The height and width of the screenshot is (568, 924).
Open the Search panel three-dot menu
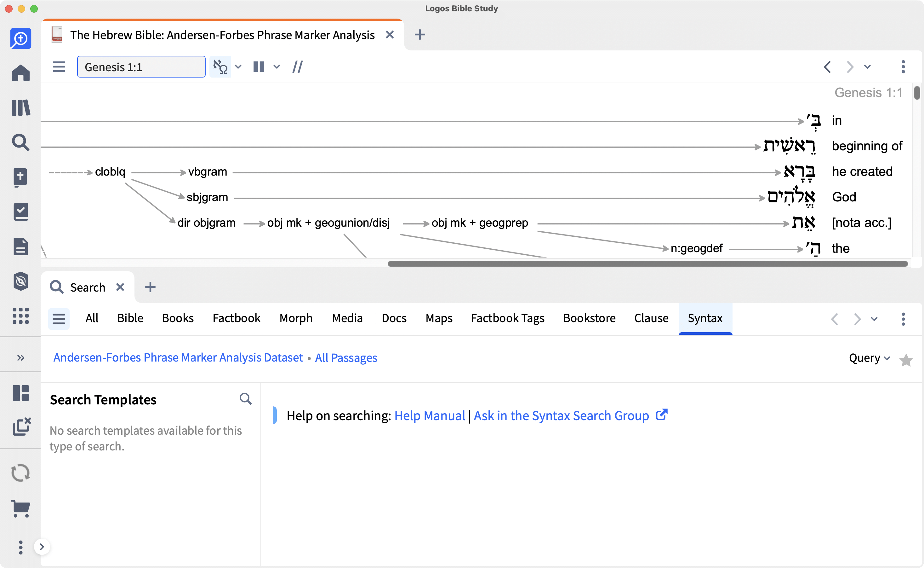click(x=903, y=319)
